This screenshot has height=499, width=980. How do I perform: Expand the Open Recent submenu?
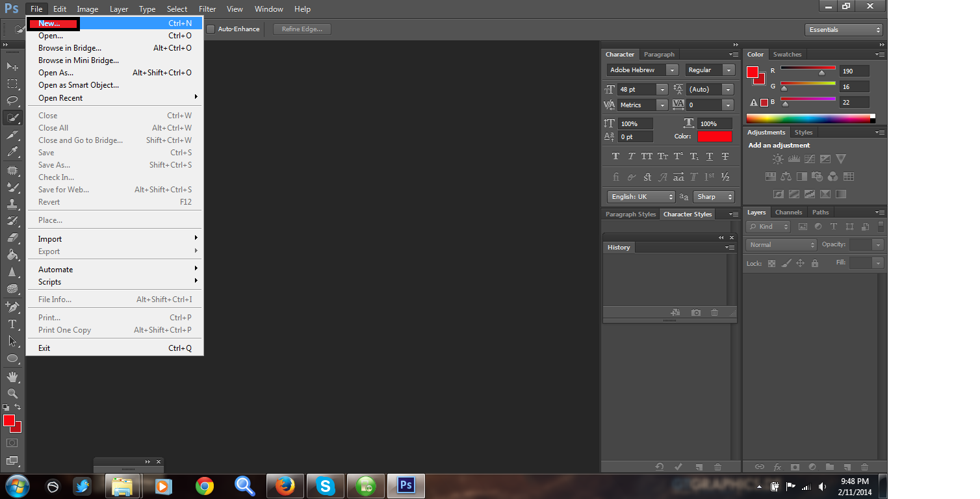(114, 98)
